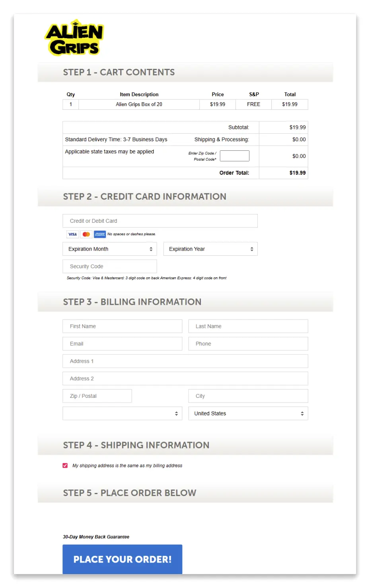
Task: Click the Email field
Action: point(122,343)
